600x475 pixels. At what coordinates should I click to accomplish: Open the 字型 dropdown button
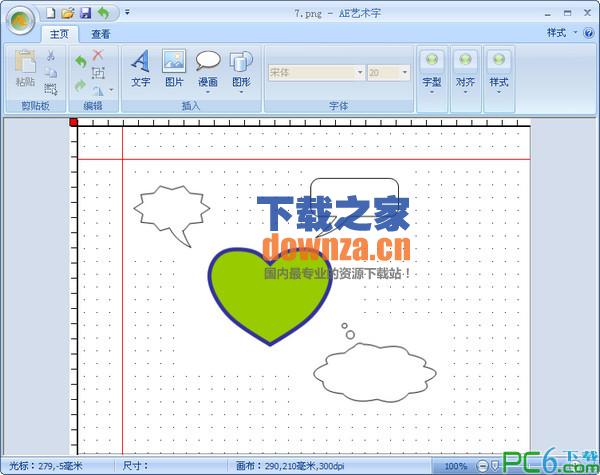point(432,80)
